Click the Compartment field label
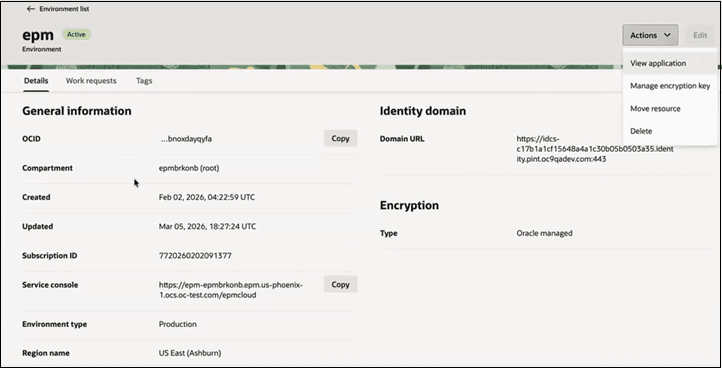Viewport: 722px width, 368px height. 47,168
